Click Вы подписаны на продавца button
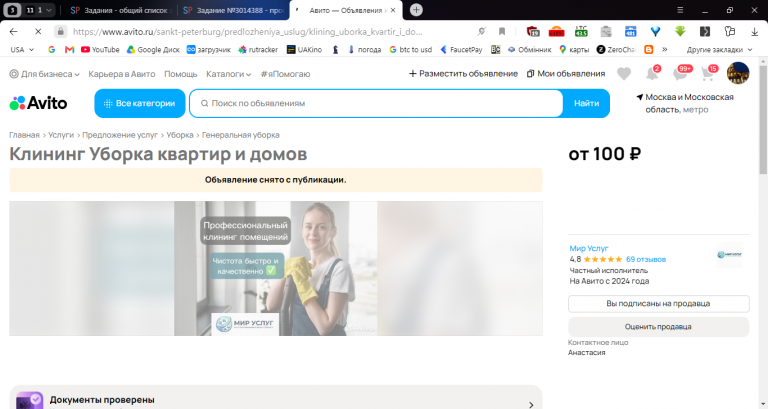Viewport: 768px width, 409px height. click(x=658, y=304)
